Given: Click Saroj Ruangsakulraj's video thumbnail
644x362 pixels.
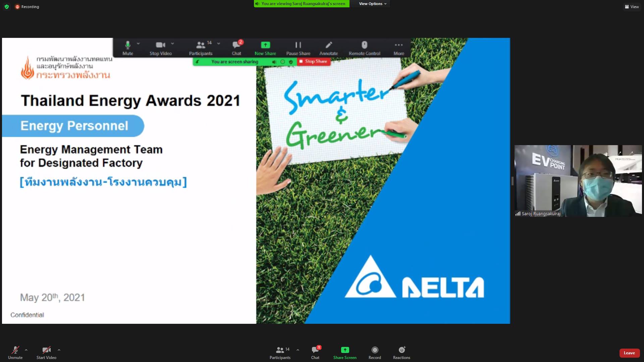Looking at the screenshot, I should coord(578,181).
